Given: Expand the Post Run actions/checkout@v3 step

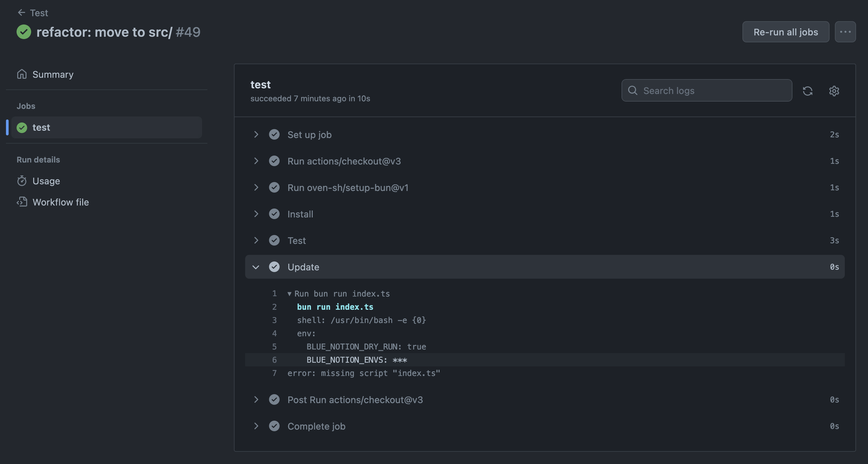Looking at the screenshot, I should click(256, 400).
